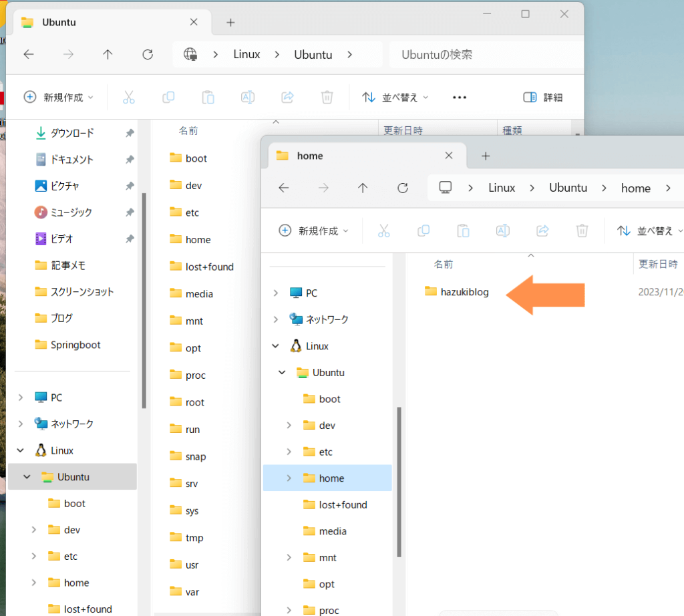Viewport: 684px width, 616px height.
Task: Click the globe icon in Ubuntu window address bar
Action: [190, 55]
